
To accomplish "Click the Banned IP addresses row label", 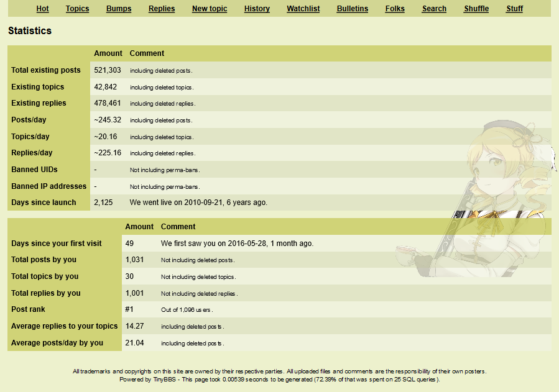I will click(49, 186).
